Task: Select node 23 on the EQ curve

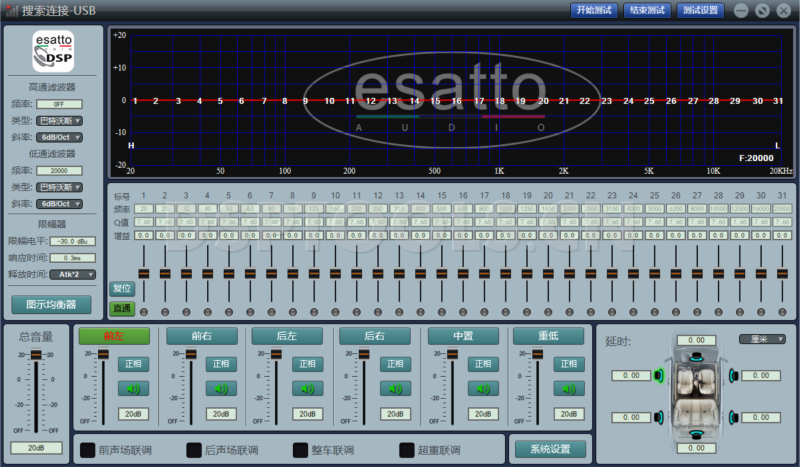Action: click(607, 101)
